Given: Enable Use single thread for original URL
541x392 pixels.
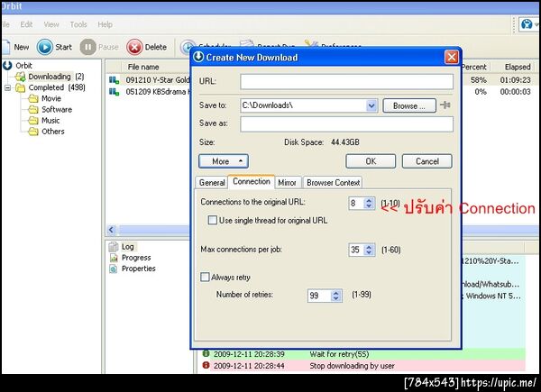Looking at the screenshot, I should click(213, 220).
